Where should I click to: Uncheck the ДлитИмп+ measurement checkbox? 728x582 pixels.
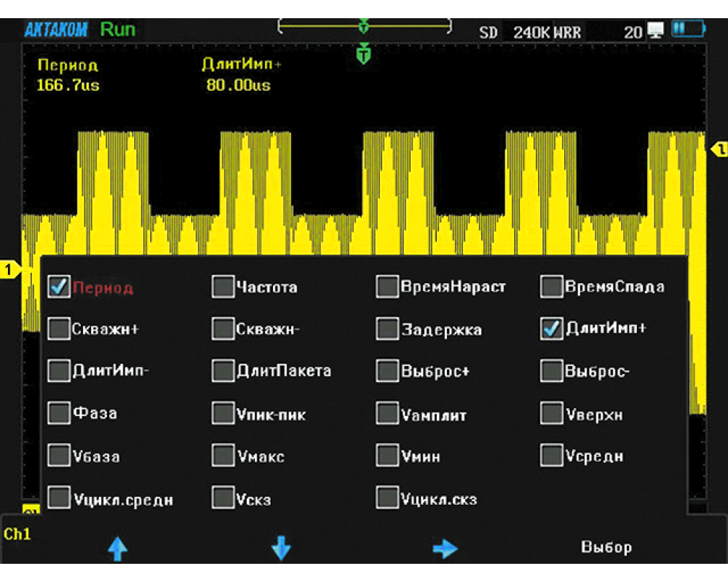coord(552,329)
